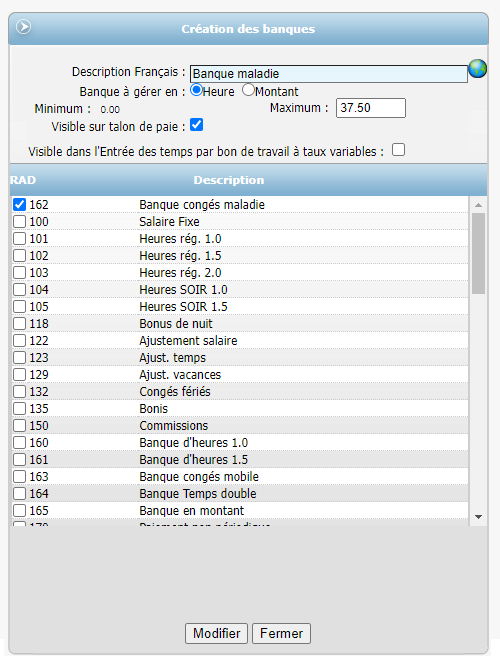Check RAD 118 Bonus de nuit
Viewport: 500px width, 656px height.
point(19,324)
